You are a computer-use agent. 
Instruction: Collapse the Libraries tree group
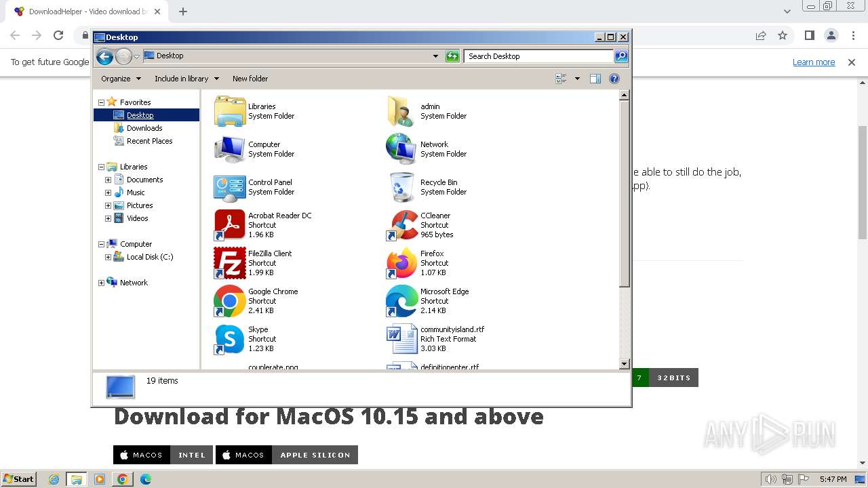coord(102,167)
